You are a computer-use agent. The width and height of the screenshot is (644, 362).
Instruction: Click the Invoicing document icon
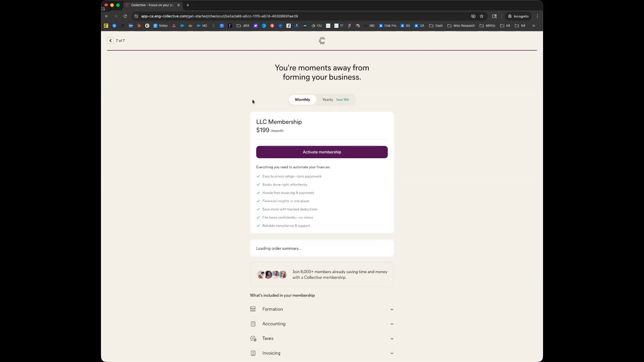coord(253,353)
